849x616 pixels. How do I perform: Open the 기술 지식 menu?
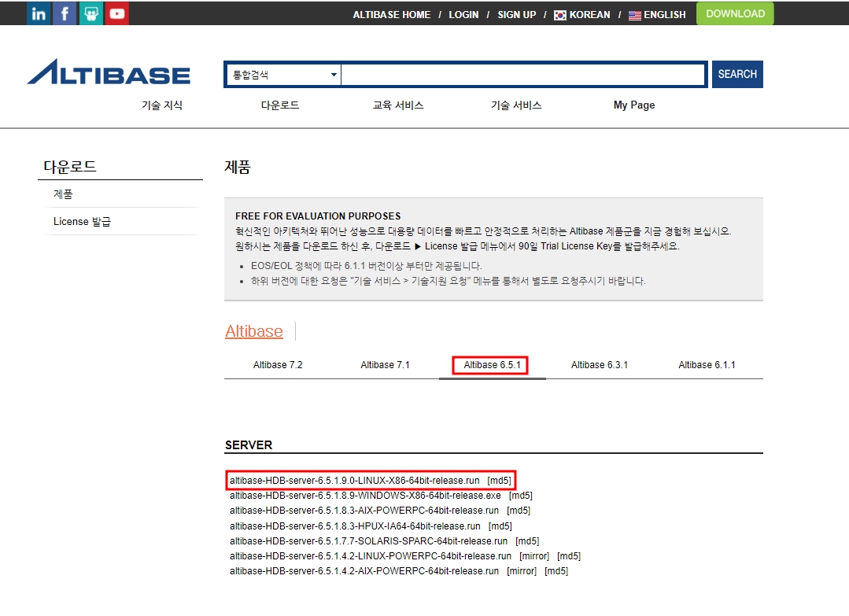tap(162, 105)
